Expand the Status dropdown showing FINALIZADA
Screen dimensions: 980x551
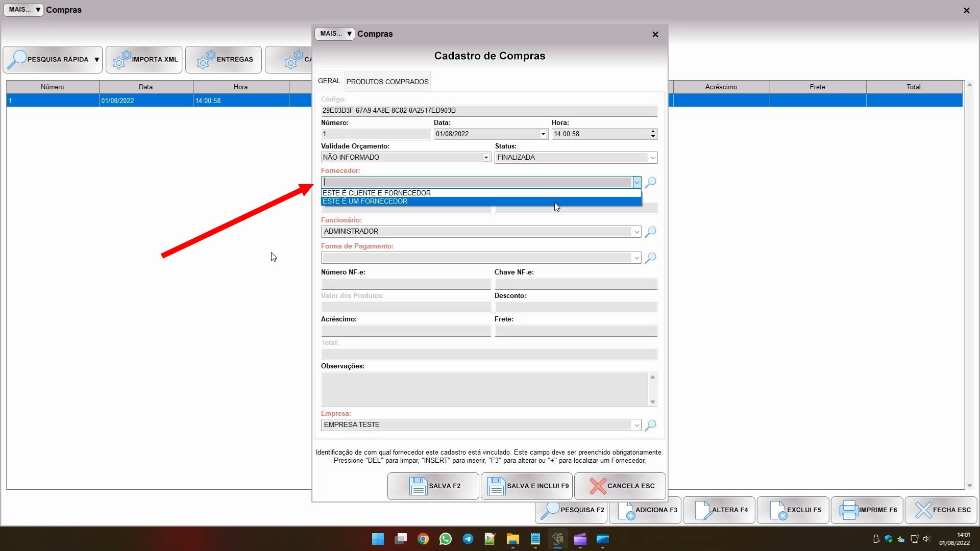pos(652,158)
